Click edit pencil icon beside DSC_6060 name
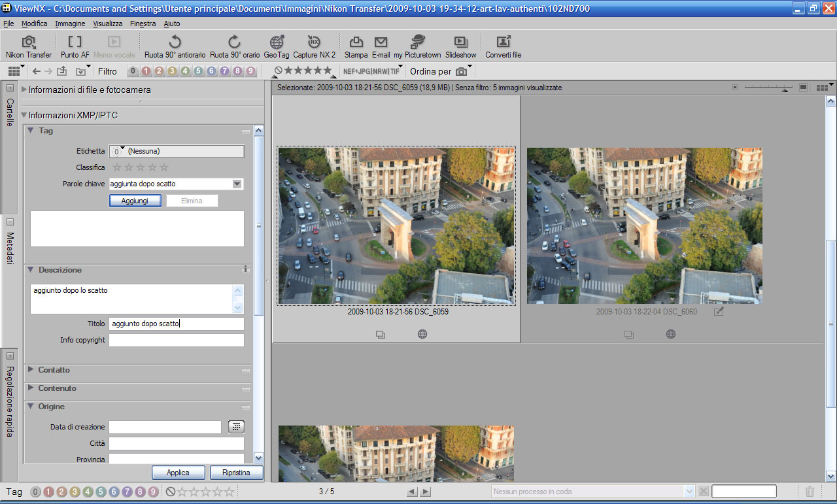The width and height of the screenshot is (837, 504). [x=719, y=312]
